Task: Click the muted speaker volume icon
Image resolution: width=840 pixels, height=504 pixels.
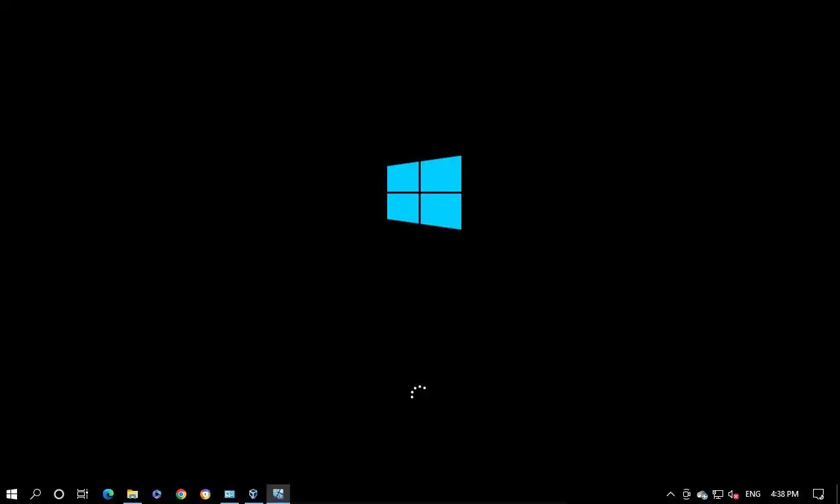Action: tap(734, 494)
